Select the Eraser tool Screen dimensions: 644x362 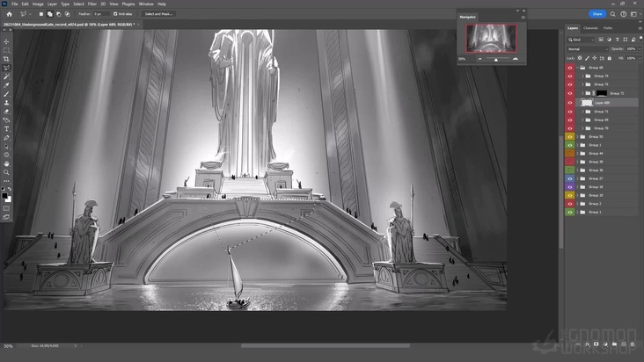click(x=6, y=112)
